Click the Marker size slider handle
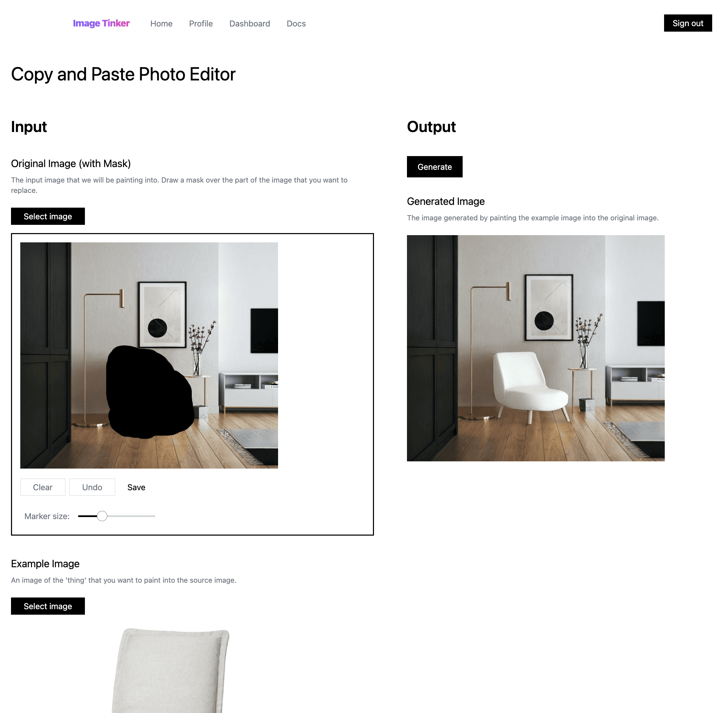Image resolution: width=728 pixels, height=713 pixels. pos(102,516)
